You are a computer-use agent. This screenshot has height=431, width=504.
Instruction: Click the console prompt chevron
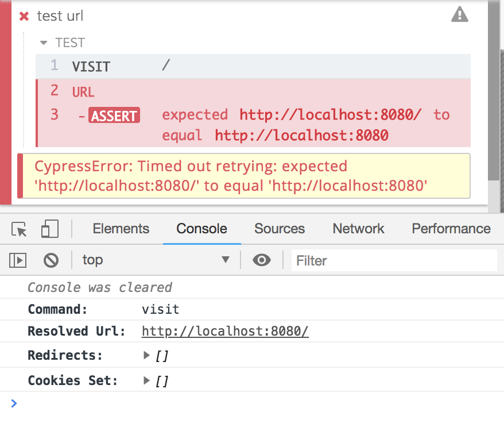(x=14, y=403)
